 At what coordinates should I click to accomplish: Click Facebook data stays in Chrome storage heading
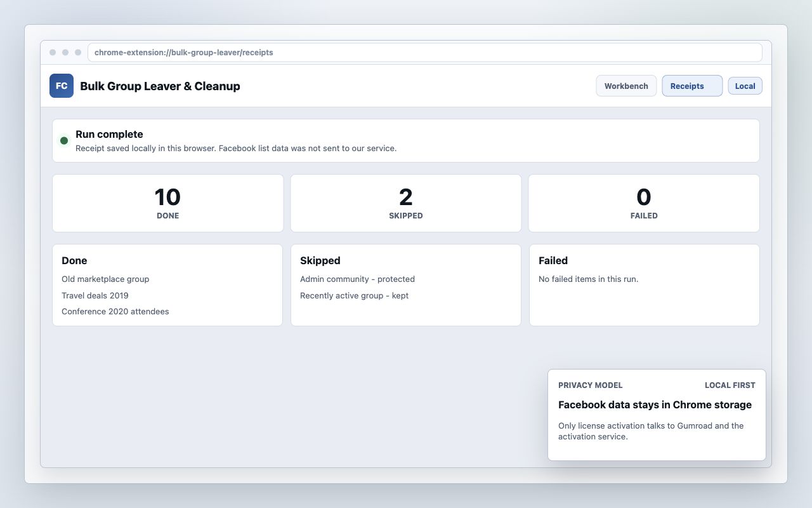coord(655,405)
